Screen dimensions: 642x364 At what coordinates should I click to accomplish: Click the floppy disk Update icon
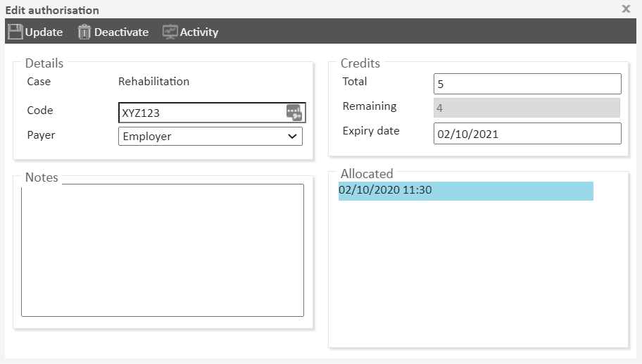(15, 32)
